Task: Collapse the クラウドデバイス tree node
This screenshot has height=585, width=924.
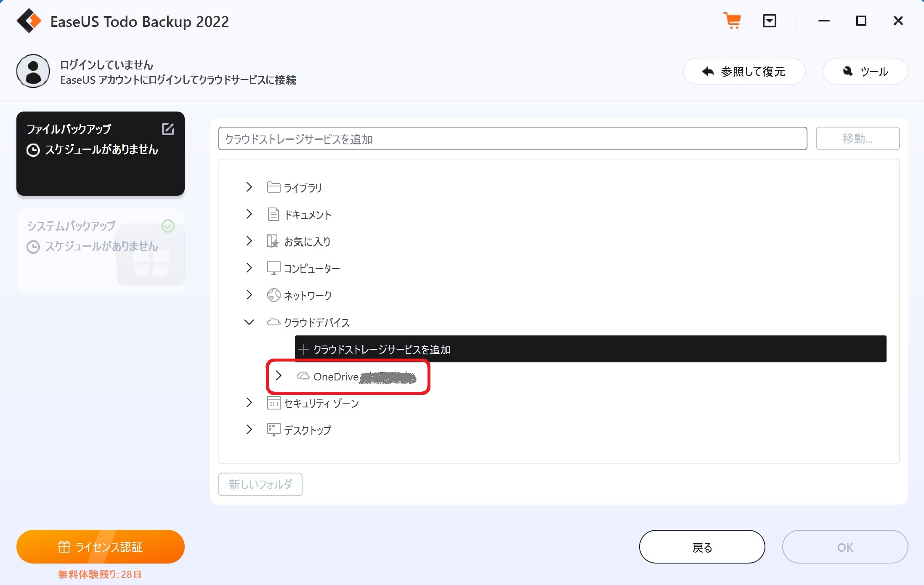Action: [249, 322]
